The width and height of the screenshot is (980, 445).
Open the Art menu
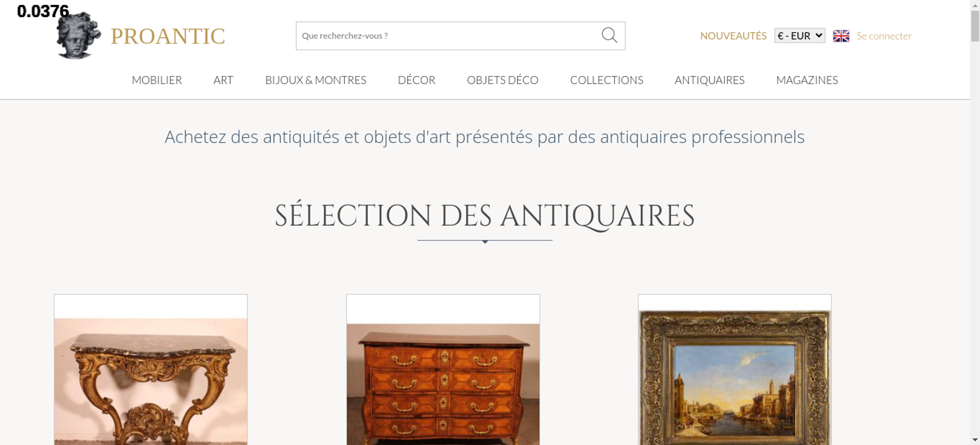coord(223,80)
